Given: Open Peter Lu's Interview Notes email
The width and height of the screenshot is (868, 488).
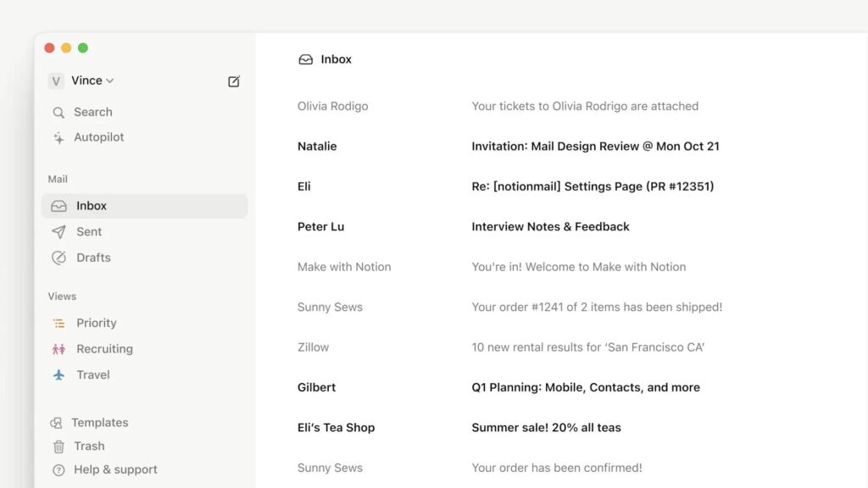Looking at the screenshot, I should [561, 227].
